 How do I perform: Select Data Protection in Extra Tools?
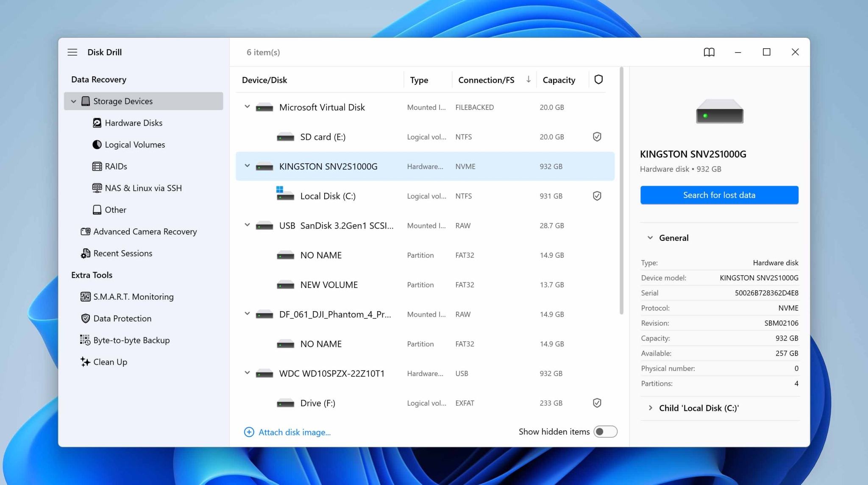122,318
